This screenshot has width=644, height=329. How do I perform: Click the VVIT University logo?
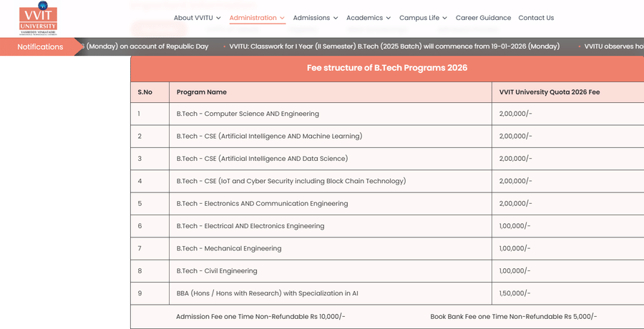click(38, 19)
